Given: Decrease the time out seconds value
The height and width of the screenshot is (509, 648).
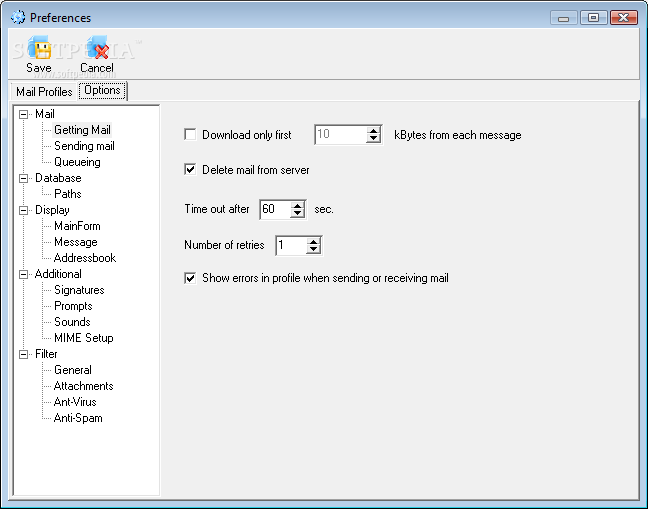Looking at the screenshot, I should coord(298,213).
